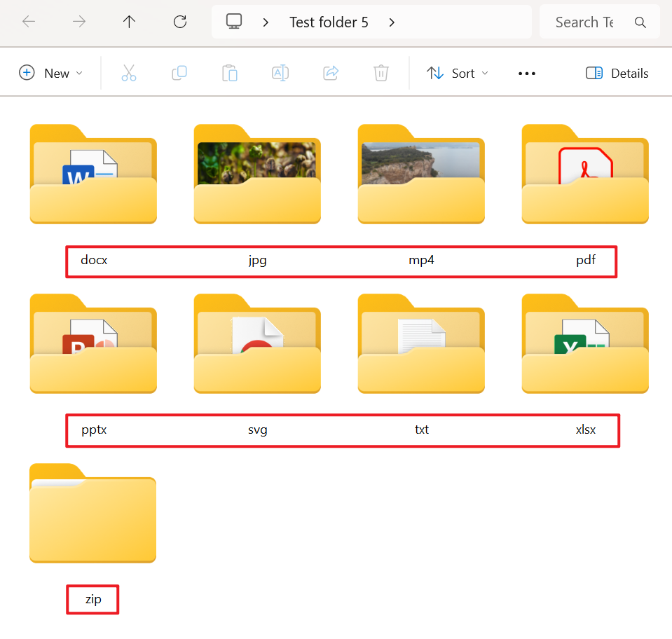This screenshot has height=639, width=672.
Task: Open the See more three-dots menu
Action: [x=527, y=74]
